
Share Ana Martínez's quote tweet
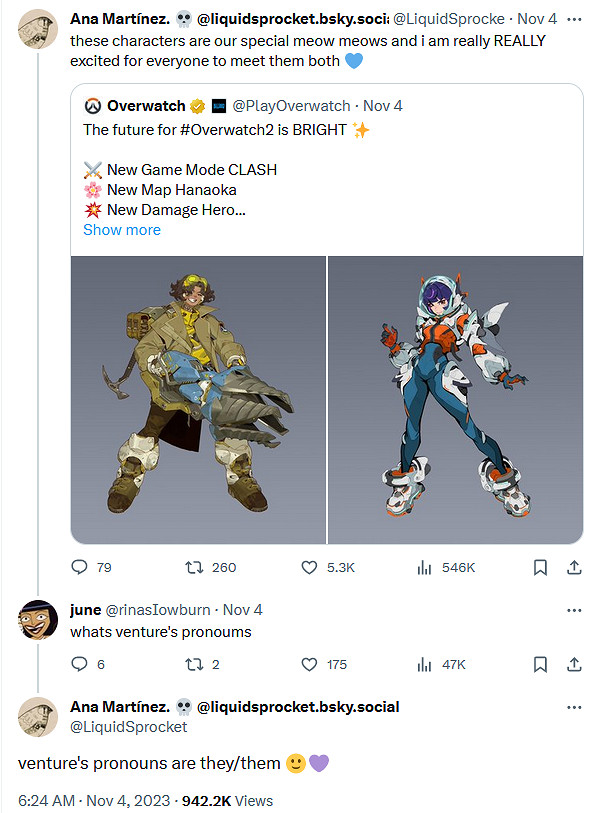tap(574, 567)
